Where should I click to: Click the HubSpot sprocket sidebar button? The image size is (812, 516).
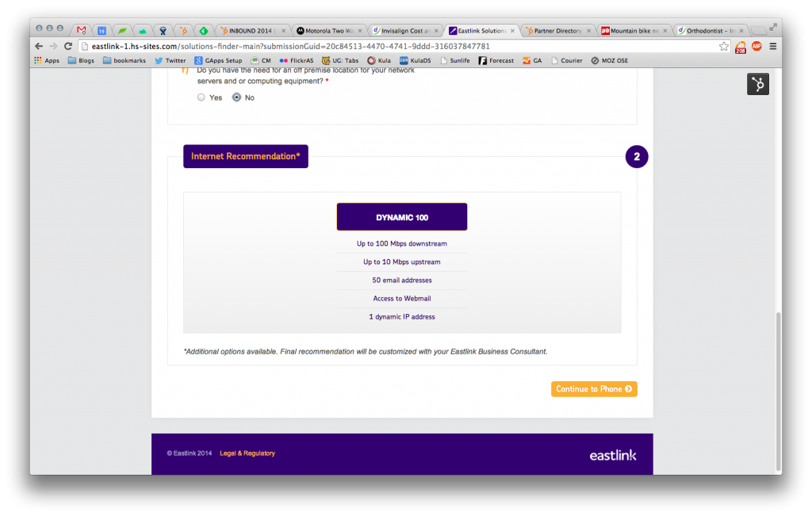(x=757, y=84)
